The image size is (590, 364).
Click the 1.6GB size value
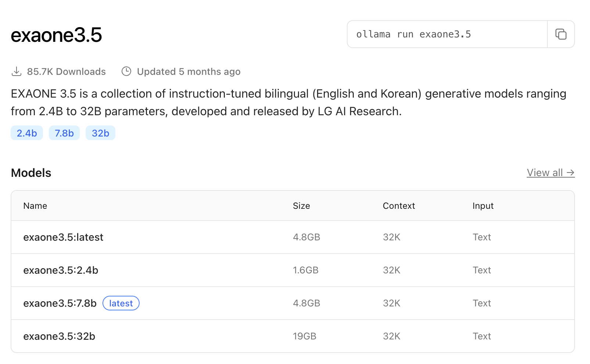pyautogui.click(x=306, y=270)
